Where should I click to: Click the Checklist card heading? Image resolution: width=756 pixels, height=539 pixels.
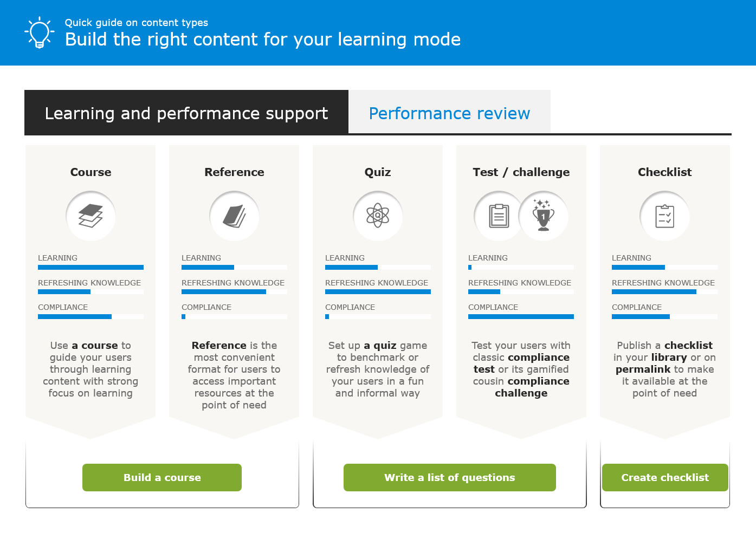point(664,172)
